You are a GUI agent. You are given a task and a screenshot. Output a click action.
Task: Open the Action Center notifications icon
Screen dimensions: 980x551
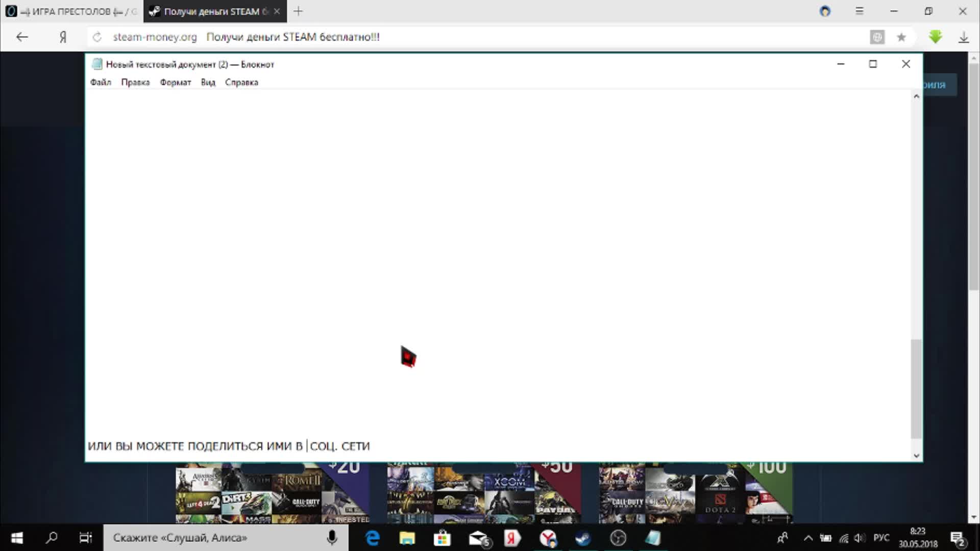[x=958, y=538]
